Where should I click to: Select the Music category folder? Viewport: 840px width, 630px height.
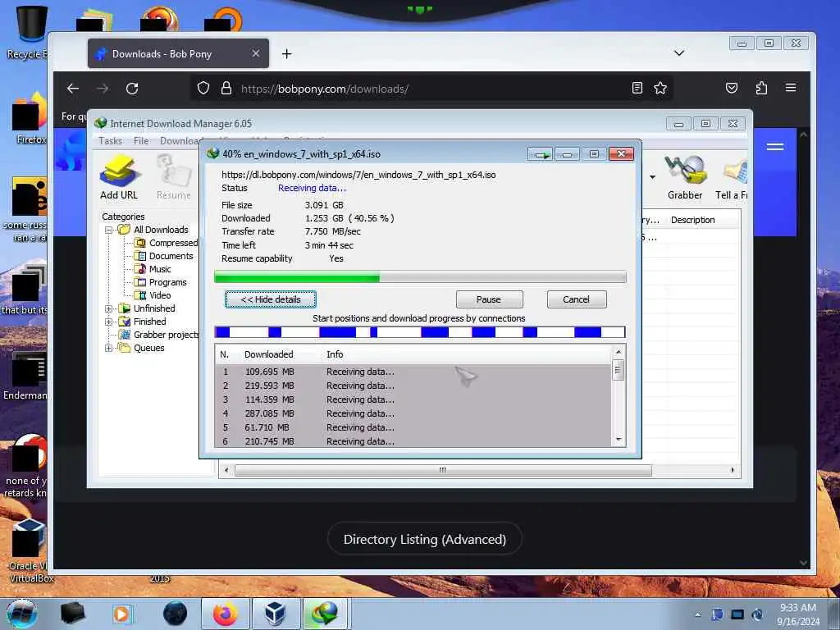[153, 269]
